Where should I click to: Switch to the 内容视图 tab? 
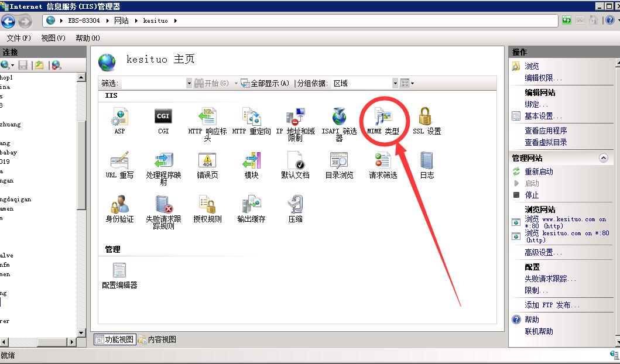[x=157, y=339]
